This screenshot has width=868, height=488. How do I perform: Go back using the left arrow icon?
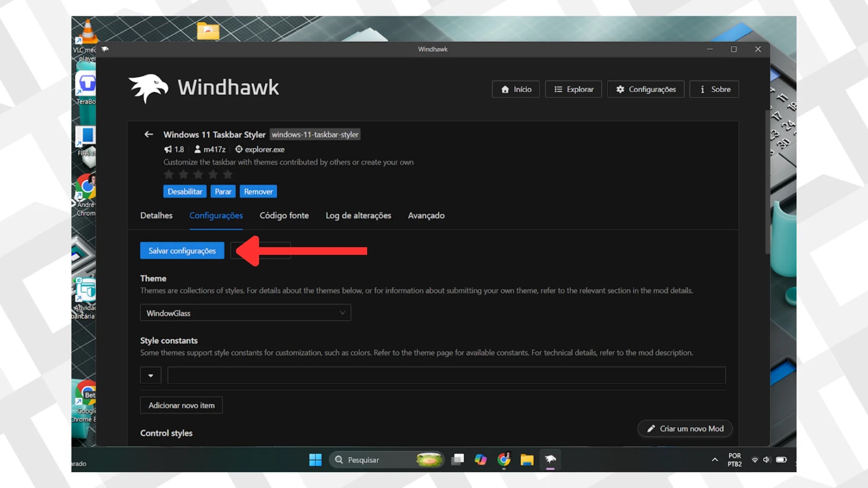[148, 134]
